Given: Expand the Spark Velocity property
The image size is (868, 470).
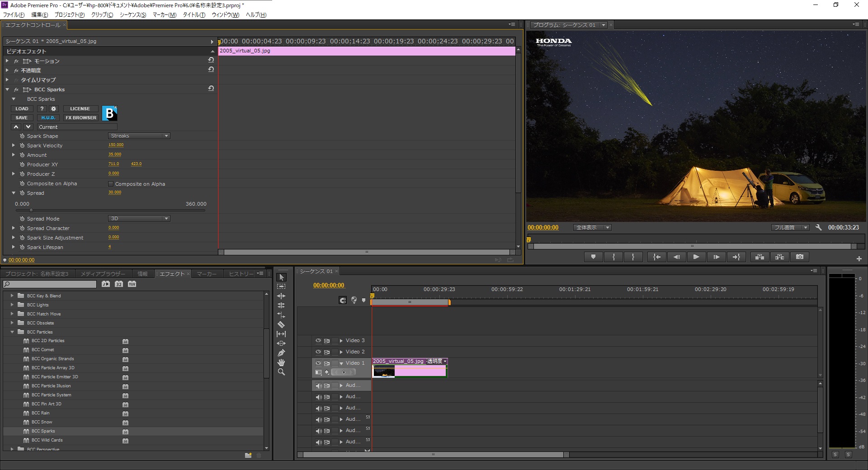Looking at the screenshot, I should pos(14,146).
